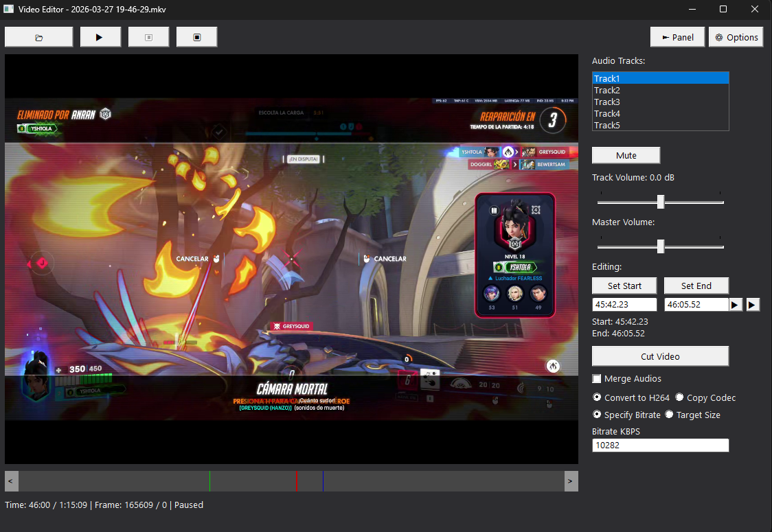
Task: Set the cut end point
Action: click(696, 286)
